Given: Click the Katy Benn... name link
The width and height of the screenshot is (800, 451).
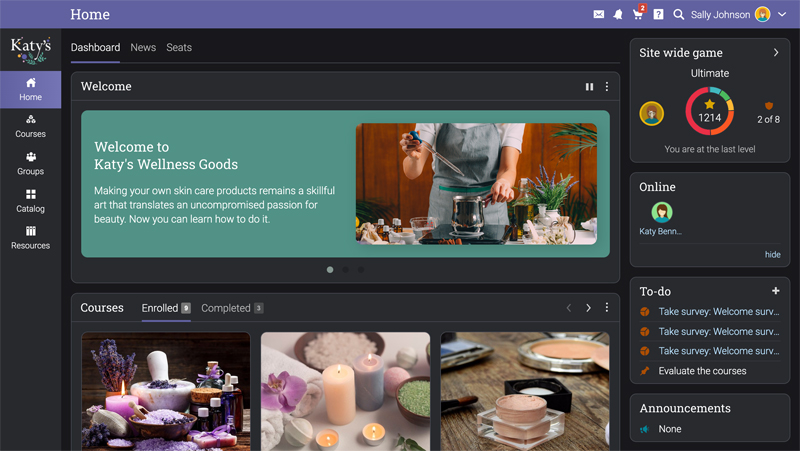Looking at the screenshot, I should 660,231.
